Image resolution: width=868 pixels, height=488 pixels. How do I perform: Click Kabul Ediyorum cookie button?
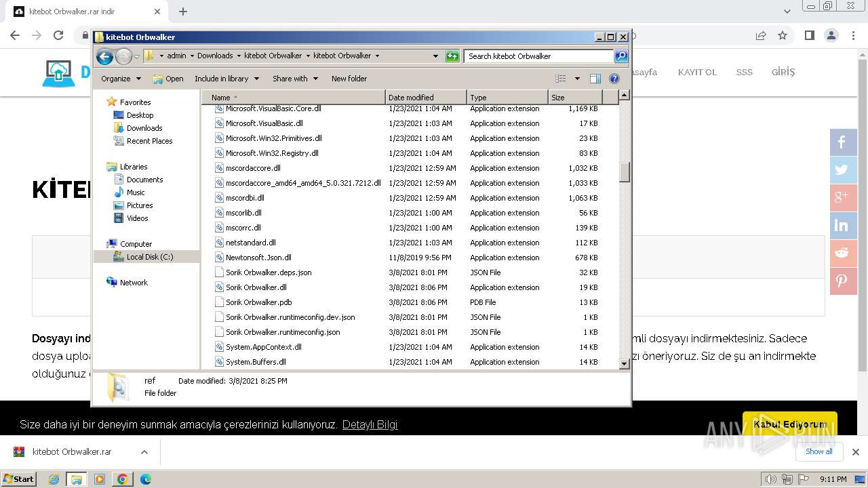(x=790, y=424)
